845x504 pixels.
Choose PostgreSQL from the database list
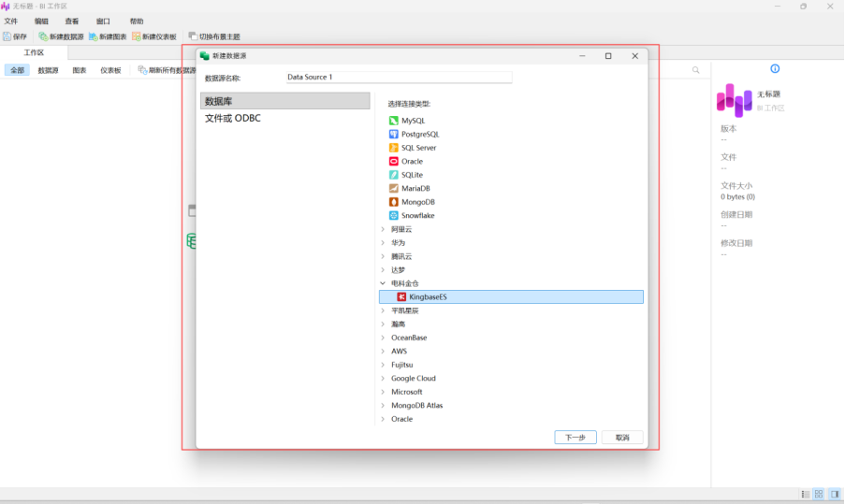[x=419, y=135]
